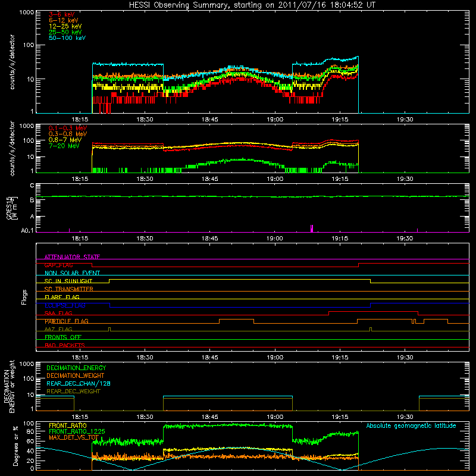This screenshot has width=476, height=476.
Task: Click the Degrees or % axis label
Action: (x=15, y=446)
